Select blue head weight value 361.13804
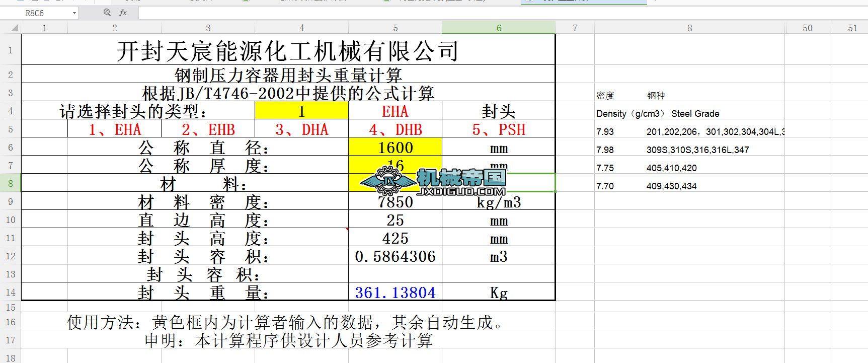This screenshot has width=868, height=363. (395, 292)
